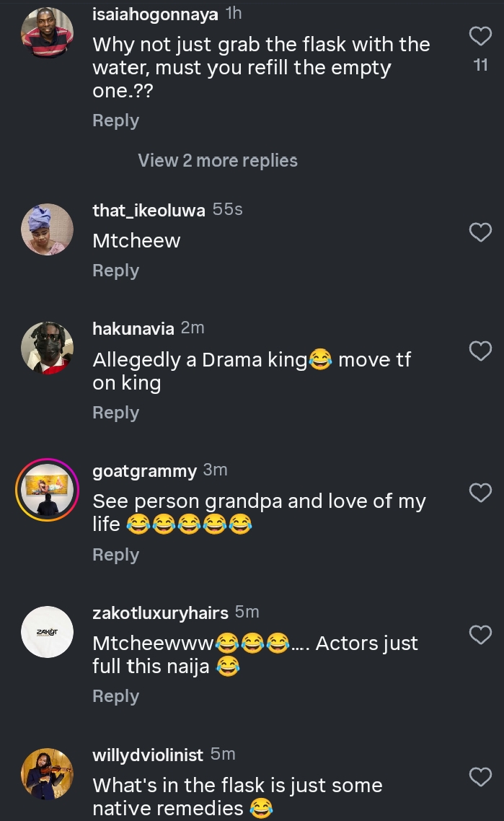The width and height of the screenshot is (504, 821).
Task: View hakunavia's profile photo
Action: coord(47,348)
